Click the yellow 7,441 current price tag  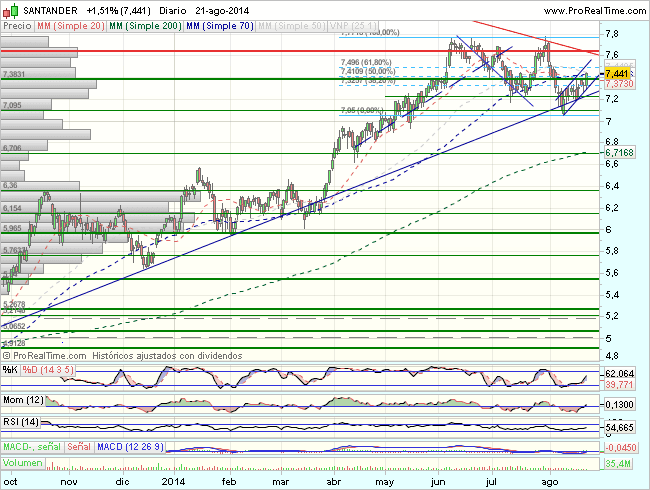617,74
